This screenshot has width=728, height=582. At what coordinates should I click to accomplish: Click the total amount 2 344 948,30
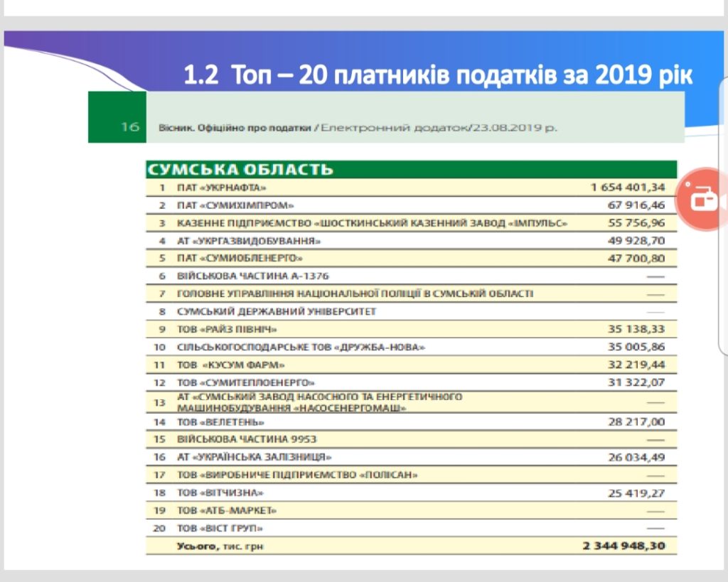623,546
